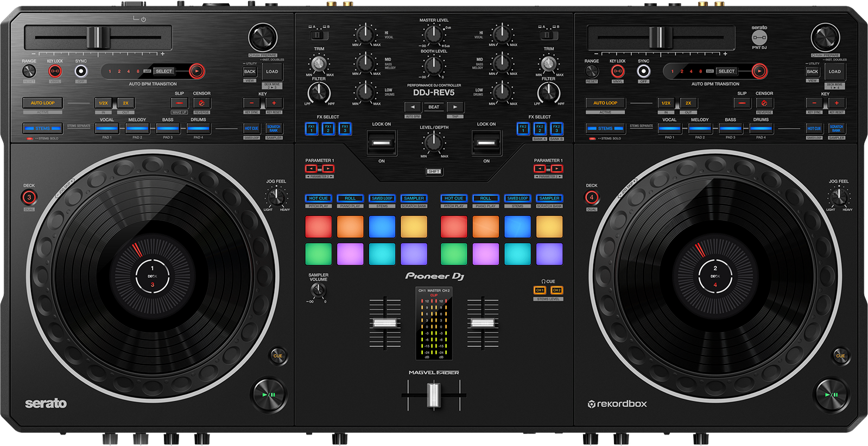This screenshot has width=868, height=446.
Task: Hit the Sync button on the left deck
Action: pos(81,71)
